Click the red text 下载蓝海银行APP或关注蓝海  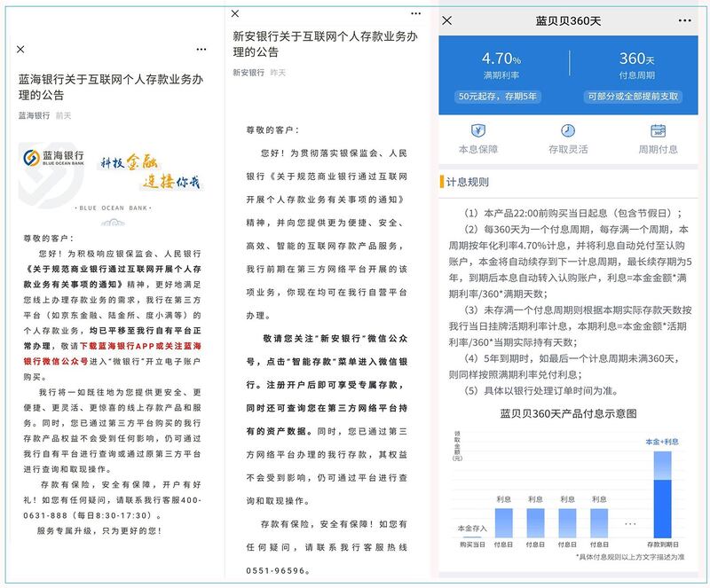[x=140, y=346]
